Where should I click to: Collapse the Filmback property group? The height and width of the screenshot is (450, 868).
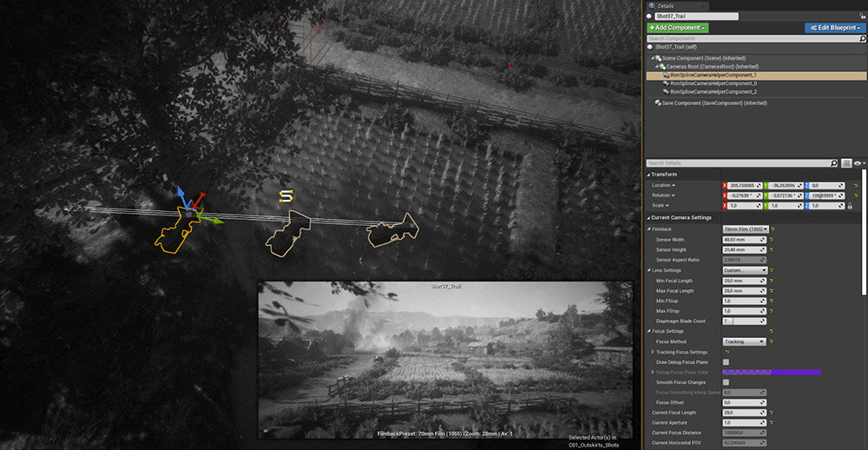649,228
